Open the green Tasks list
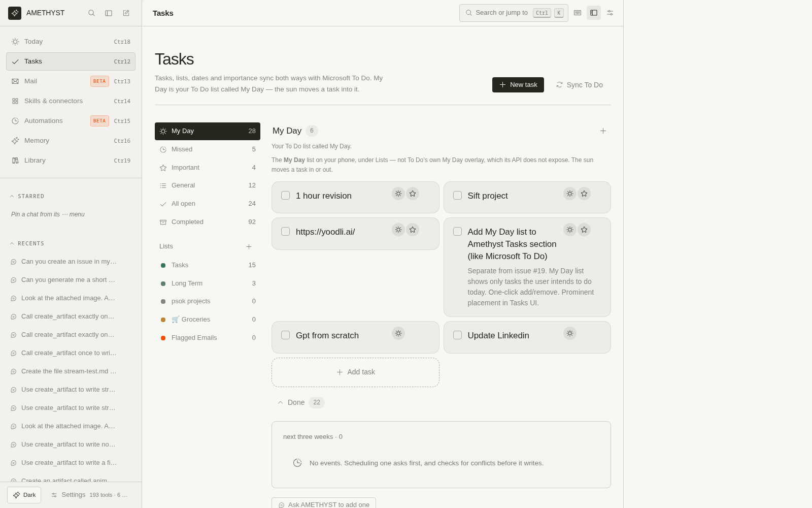Viewport: 812px width, 508px height. pyautogui.click(x=208, y=265)
